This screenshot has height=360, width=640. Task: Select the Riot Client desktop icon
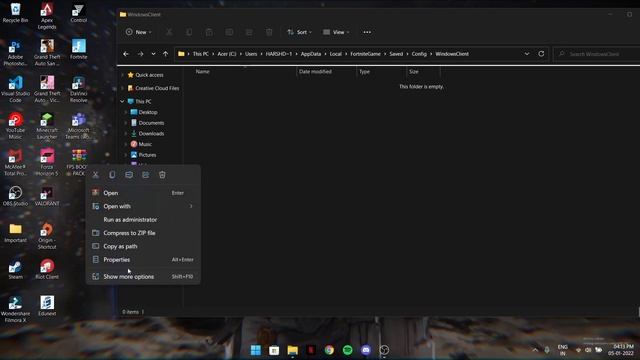pyautogui.click(x=47, y=269)
